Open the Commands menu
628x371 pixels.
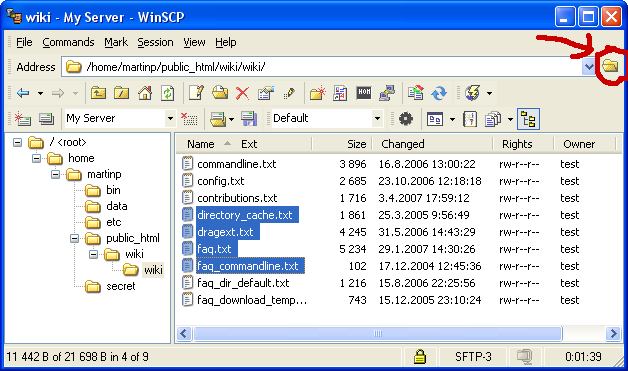68,42
